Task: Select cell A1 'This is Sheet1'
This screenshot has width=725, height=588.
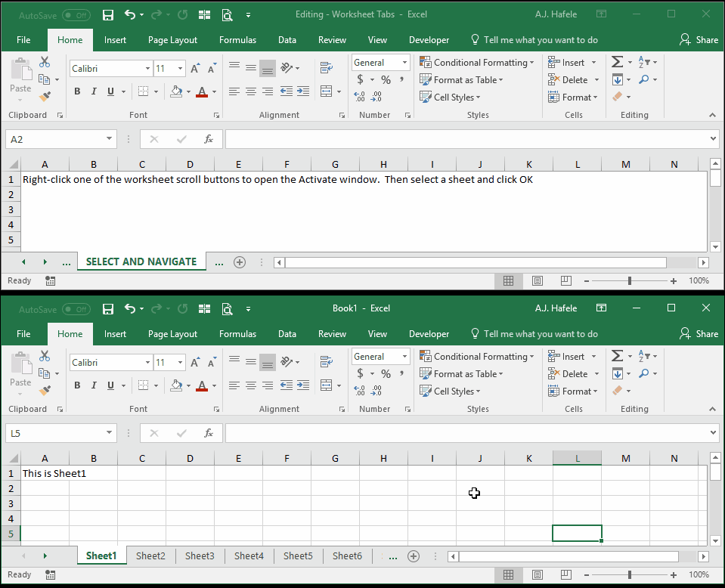Action: pos(45,473)
